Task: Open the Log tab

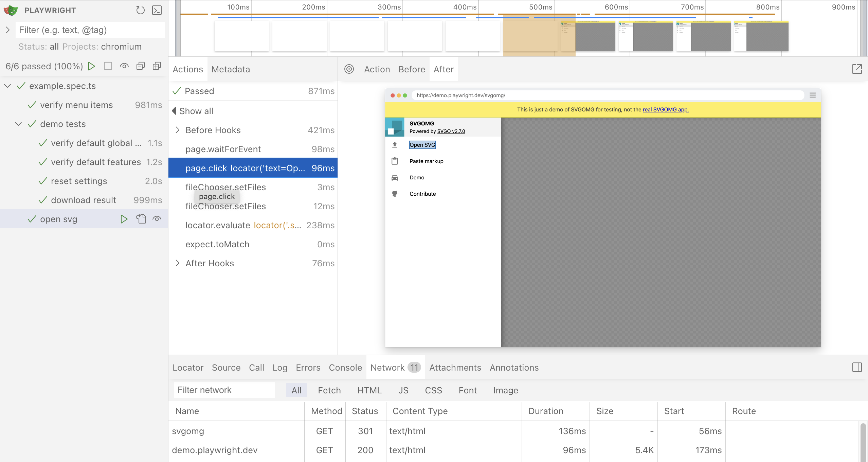Action: point(280,368)
